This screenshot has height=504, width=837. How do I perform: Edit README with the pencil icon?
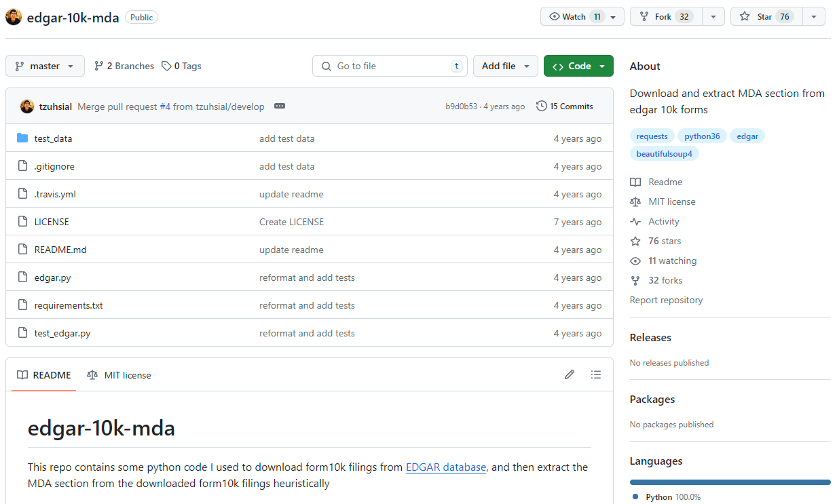click(x=570, y=374)
